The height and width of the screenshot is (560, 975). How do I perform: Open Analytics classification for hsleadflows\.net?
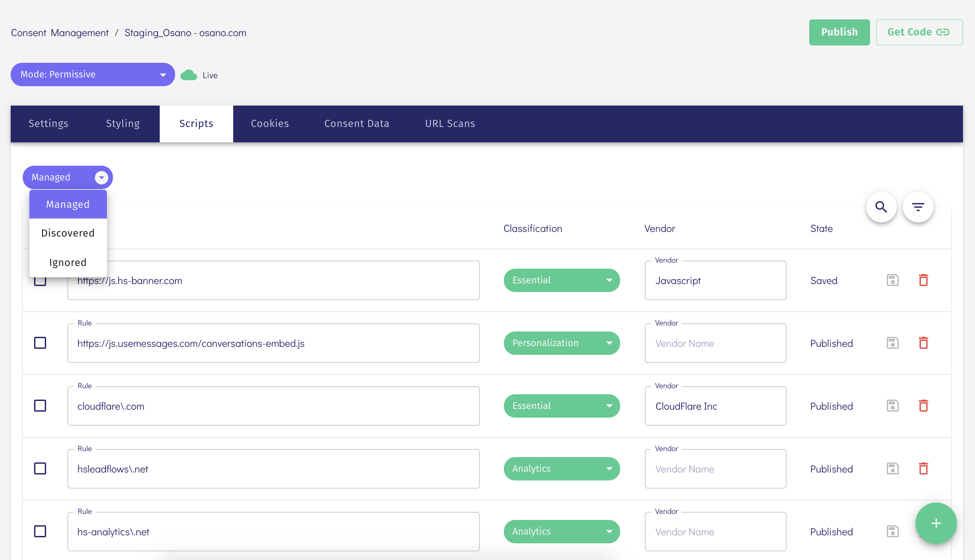tap(562, 468)
